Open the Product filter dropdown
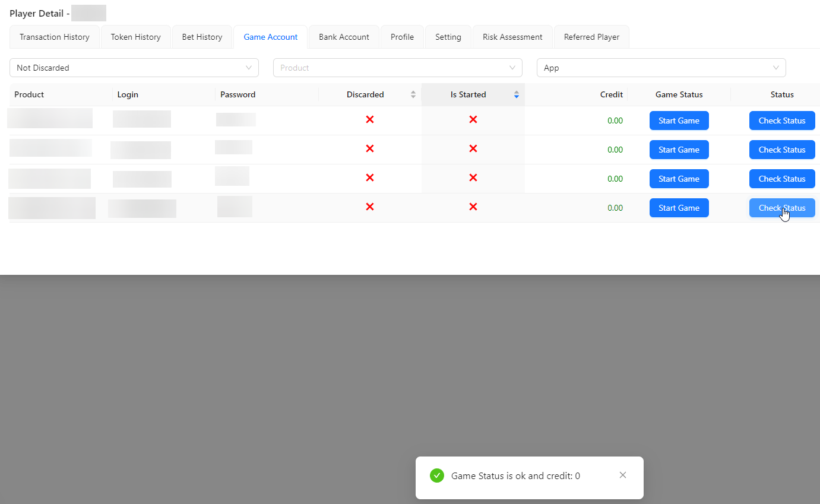Screen dimensions: 820x504 [x=397, y=68]
